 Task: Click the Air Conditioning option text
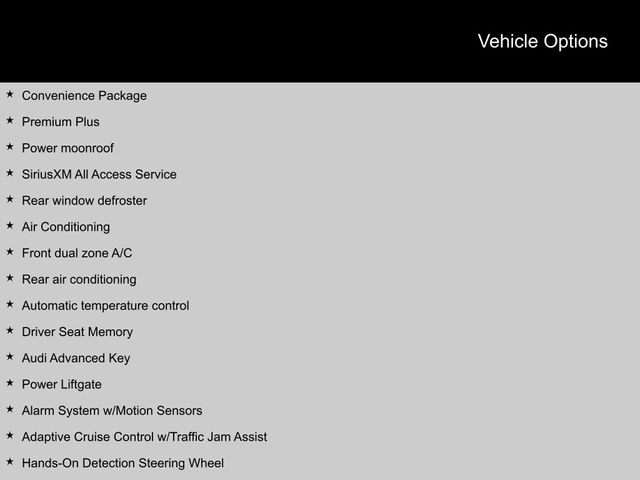pyautogui.click(x=66, y=227)
